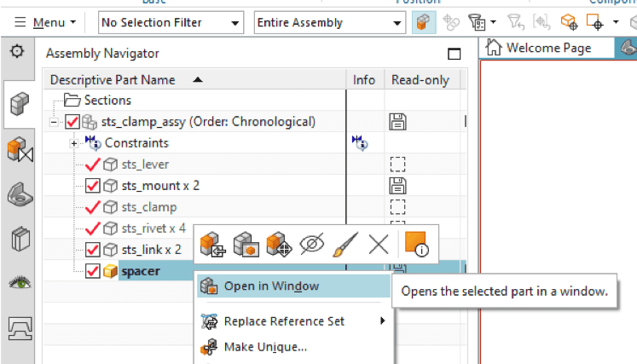Open dropdown arrow beside funnel list icon

click(493, 21)
